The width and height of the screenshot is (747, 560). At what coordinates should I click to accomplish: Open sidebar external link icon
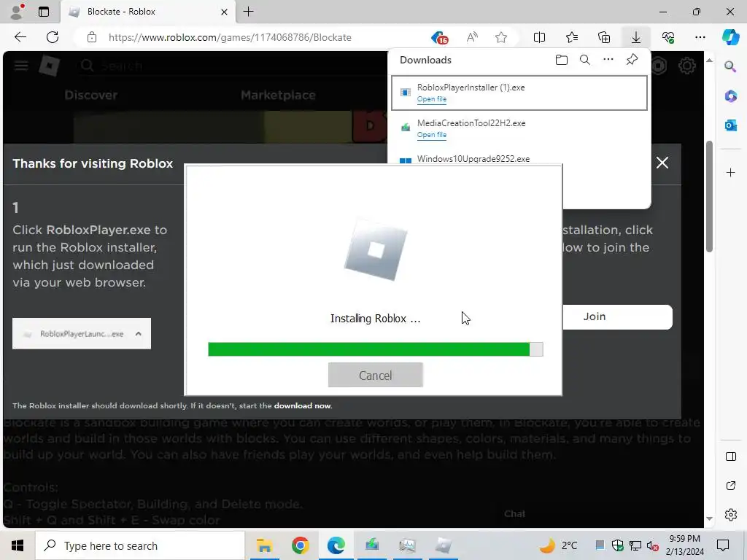point(730,486)
